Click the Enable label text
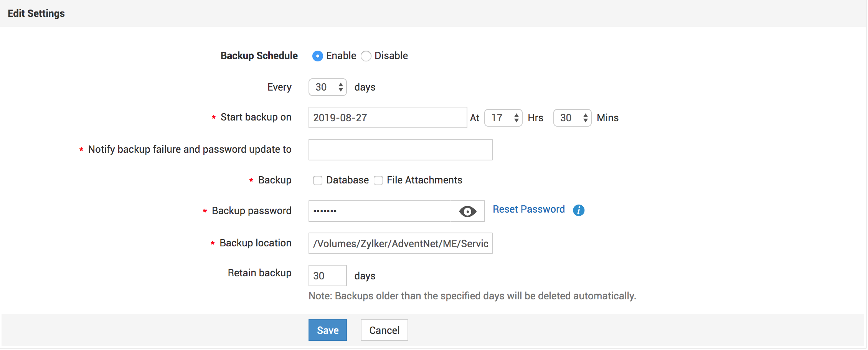 tap(341, 56)
